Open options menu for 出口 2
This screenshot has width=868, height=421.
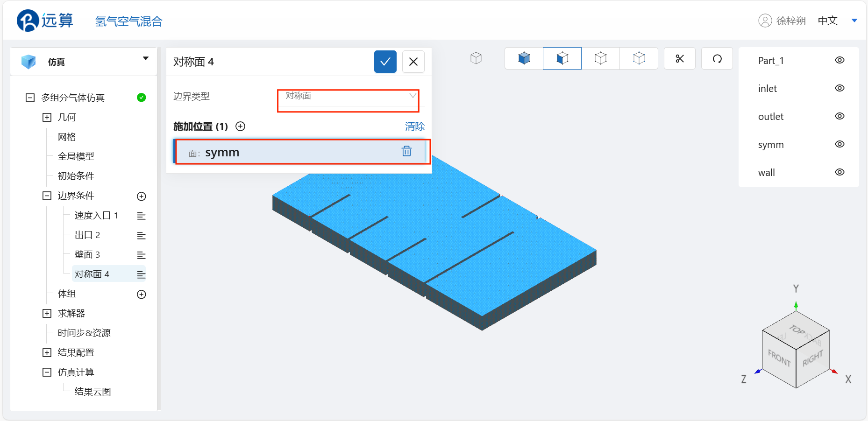141,236
